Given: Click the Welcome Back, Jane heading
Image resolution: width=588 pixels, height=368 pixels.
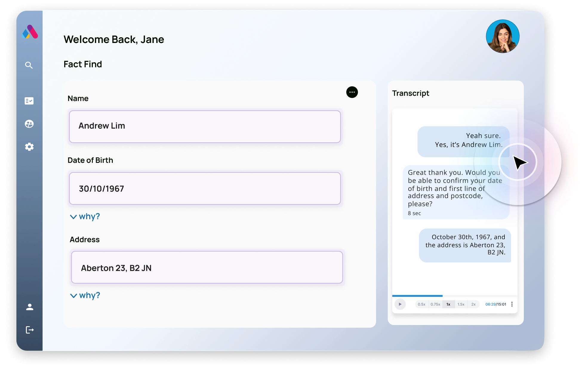Looking at the screenshot, I should tap(114, 39).
